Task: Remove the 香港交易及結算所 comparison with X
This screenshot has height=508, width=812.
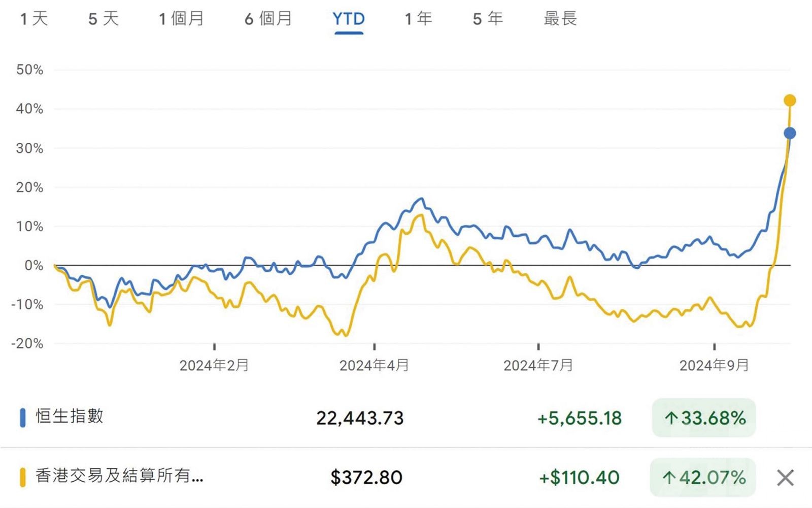Action: pos(785,478)
